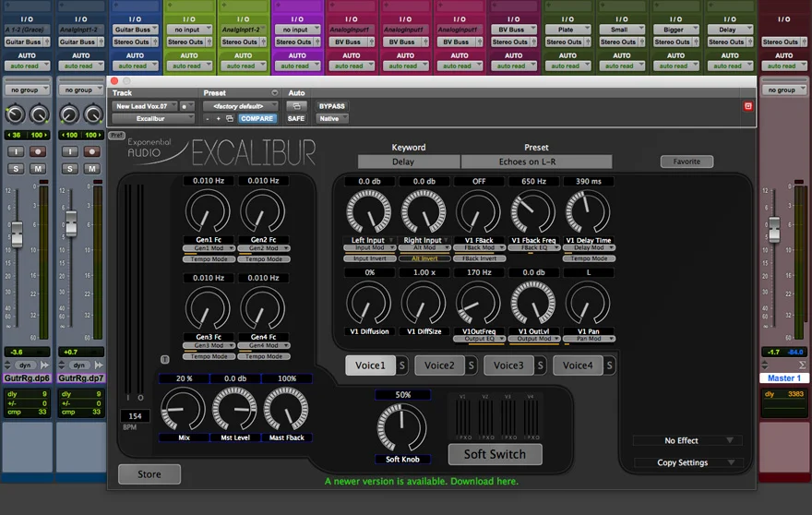Toggle Alt Invert under Right Input
The height and width of the screenshot is (515, 812).
pyautogui.click(x=424, y=258)
